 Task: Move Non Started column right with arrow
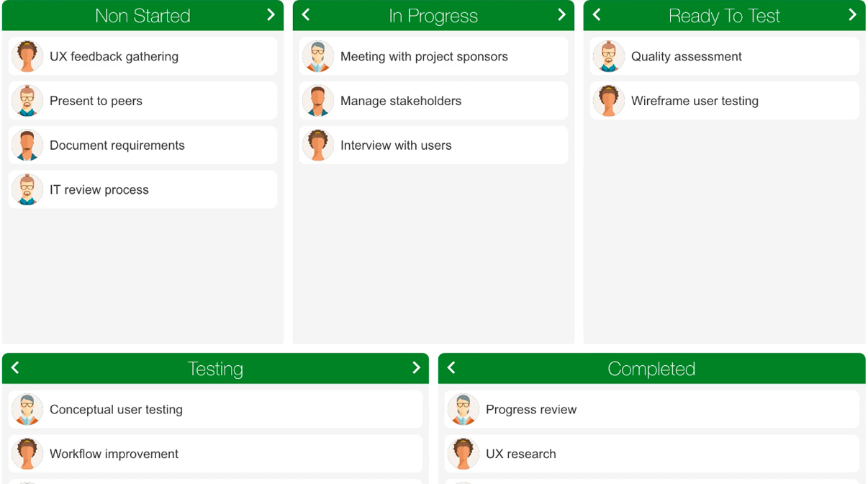[x=271, y=14]
